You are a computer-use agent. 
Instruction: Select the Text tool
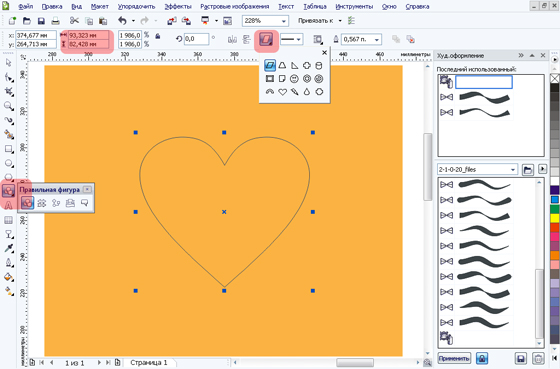coord(9,205)
